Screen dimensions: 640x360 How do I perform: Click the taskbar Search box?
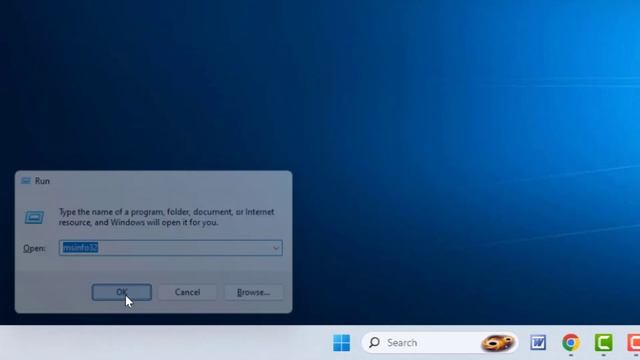(x=440, y=343)
